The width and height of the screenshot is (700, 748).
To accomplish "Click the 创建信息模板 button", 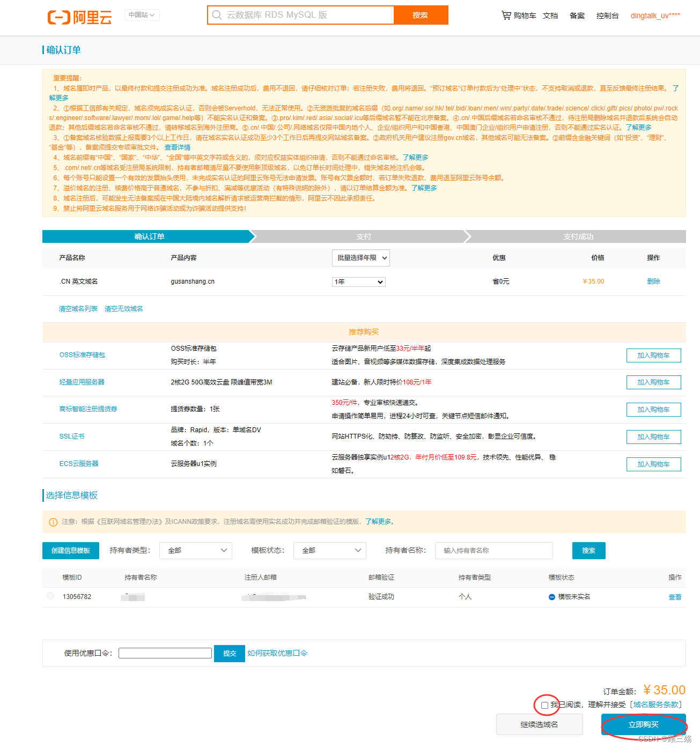I will click(x=71, y=551).
